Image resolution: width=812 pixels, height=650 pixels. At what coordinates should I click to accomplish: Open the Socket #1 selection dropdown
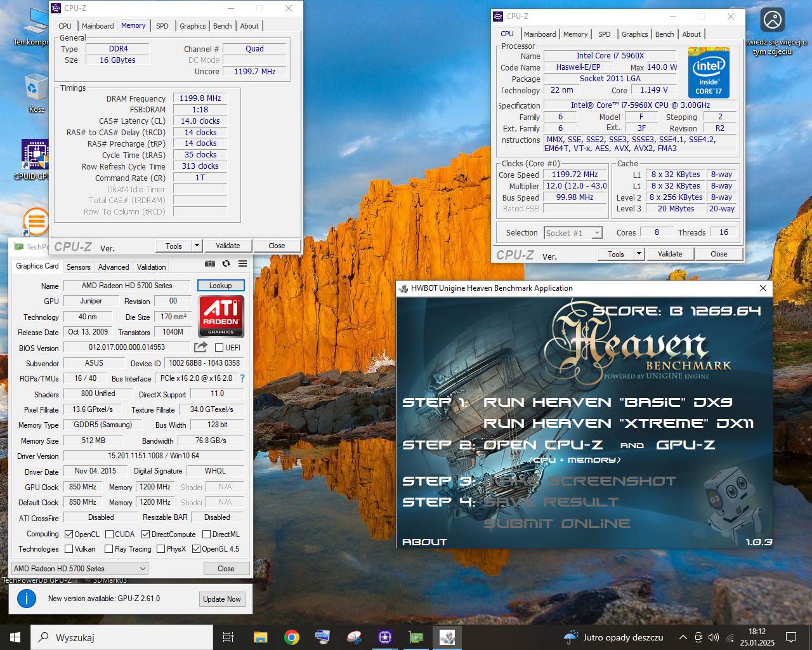[573, 233]
